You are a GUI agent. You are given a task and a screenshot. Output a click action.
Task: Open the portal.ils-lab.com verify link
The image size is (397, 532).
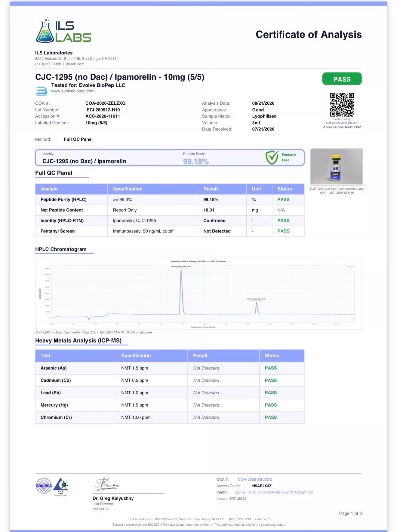[274, 492]
